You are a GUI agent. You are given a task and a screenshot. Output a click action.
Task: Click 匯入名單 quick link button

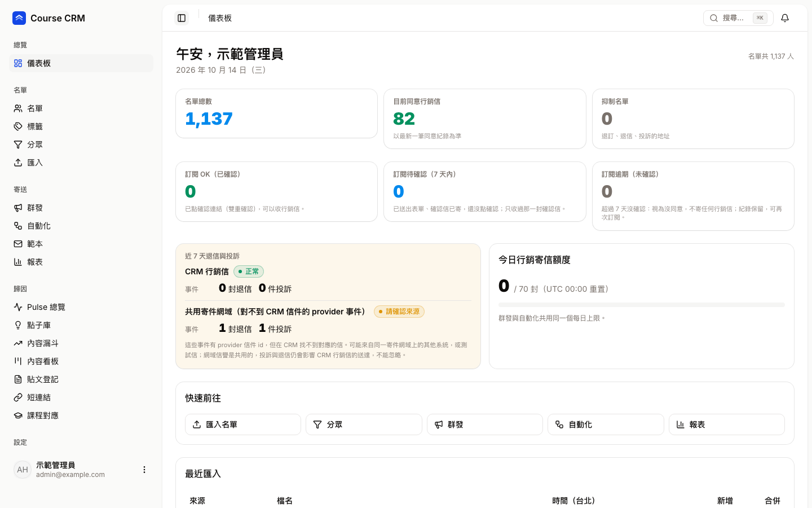click(x=243, y=424)
